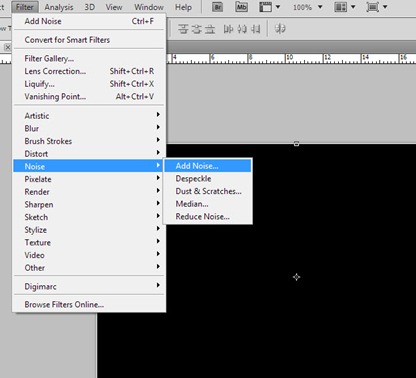
Task: Choose Dust & Scratches... filter
Action: click(208, 191)
